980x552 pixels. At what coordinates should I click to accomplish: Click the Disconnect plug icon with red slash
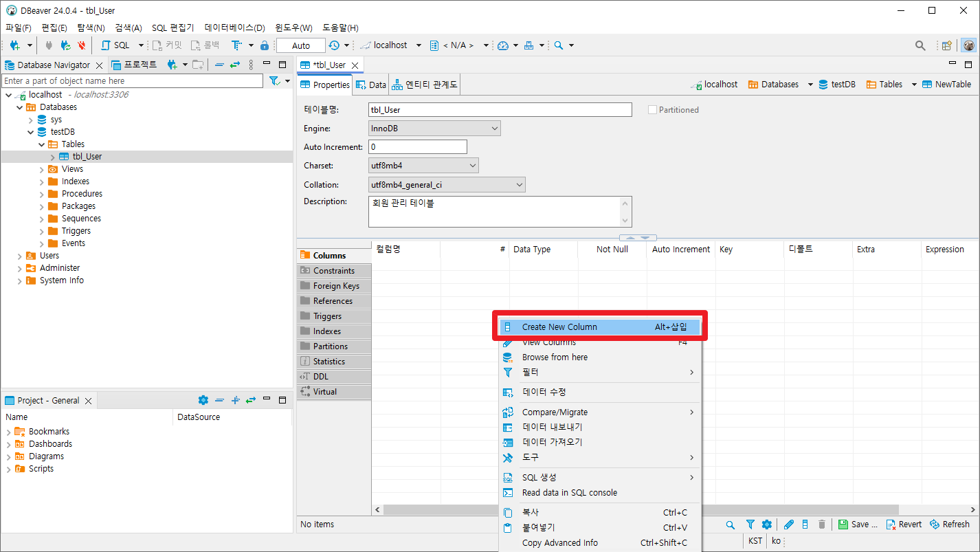coord(82,45)
